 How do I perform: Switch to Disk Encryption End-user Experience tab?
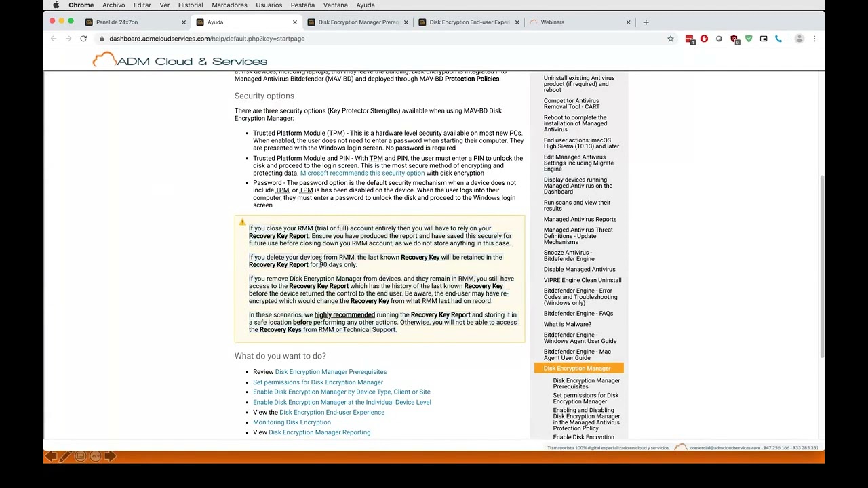469,22
